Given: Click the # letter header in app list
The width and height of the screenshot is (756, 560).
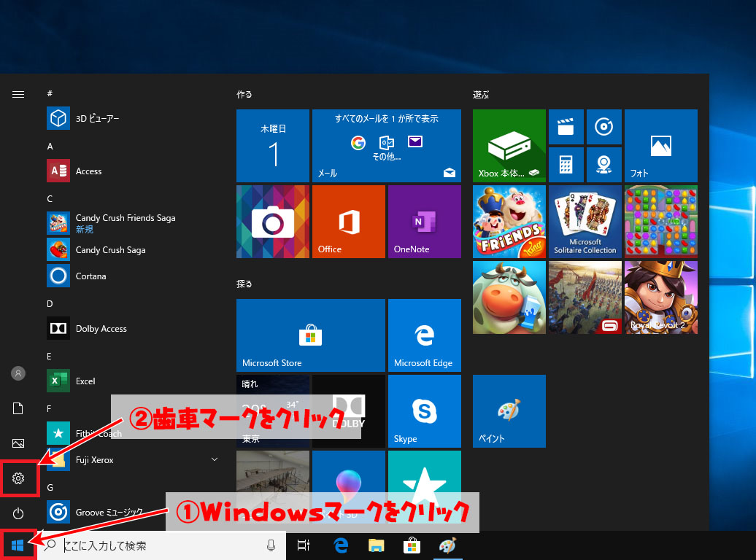Looking at the screenshot, I should coord(50,93).
